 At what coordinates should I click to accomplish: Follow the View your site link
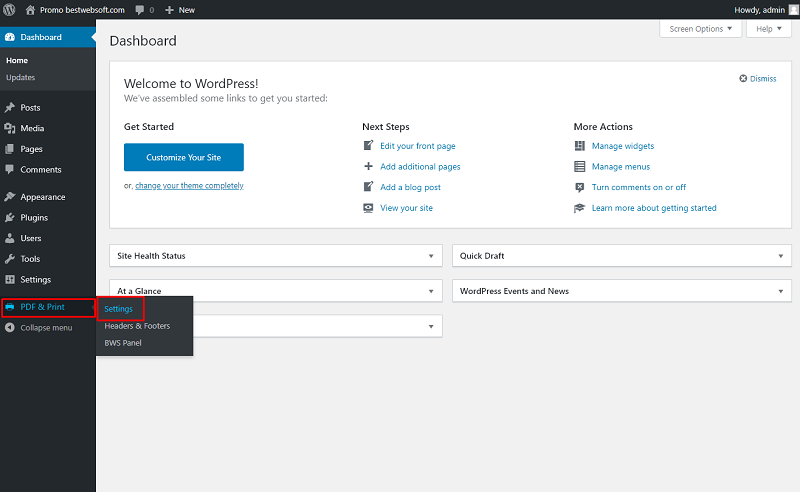tap(406, 208)
